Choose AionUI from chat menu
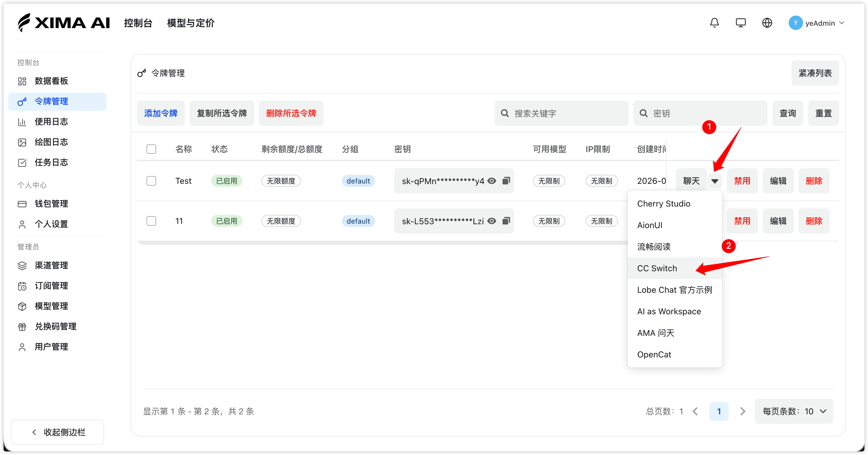The width and height of the screenshot is (868, 455). pyautogui.click(x=674, y=225)
